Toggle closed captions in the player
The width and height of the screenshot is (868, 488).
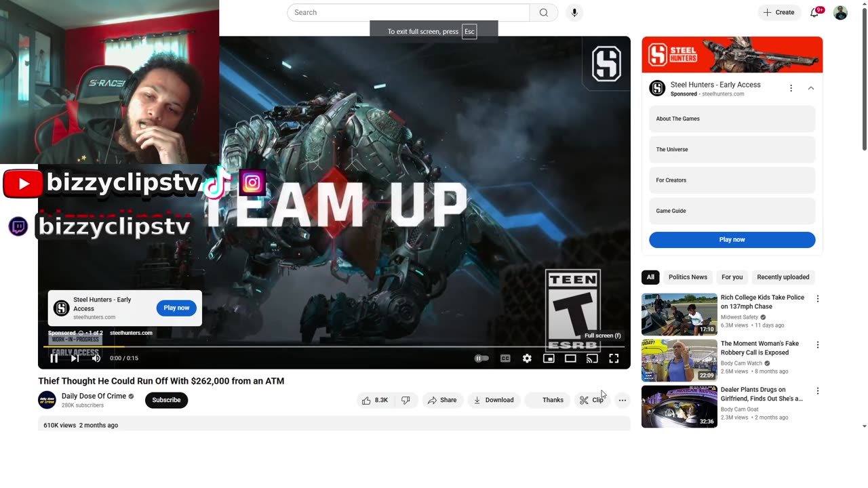[505, 358]
